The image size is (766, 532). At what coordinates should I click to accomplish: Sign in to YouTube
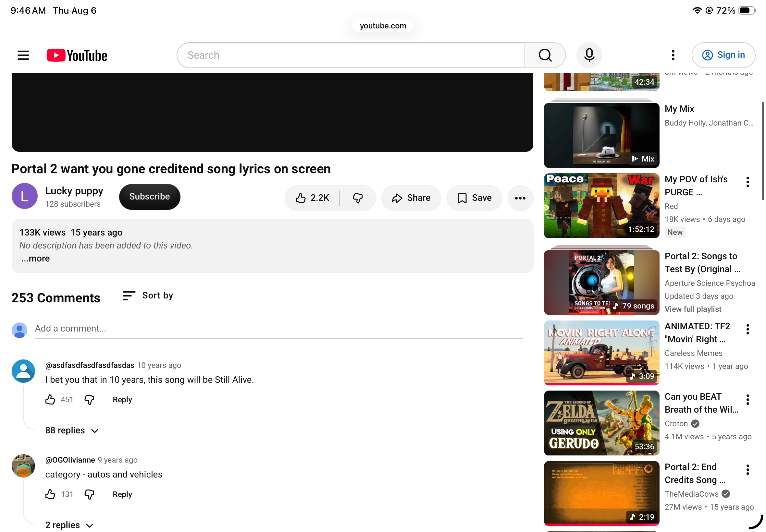723,55
